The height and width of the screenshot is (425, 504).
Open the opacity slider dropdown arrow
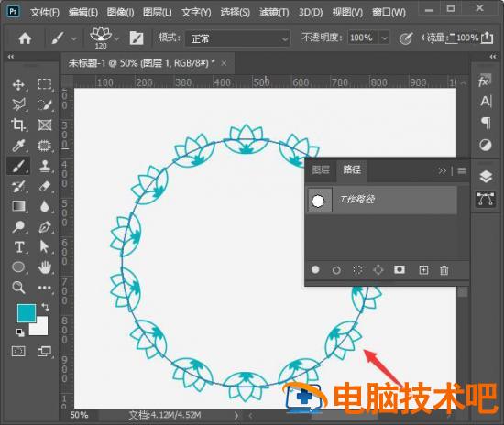point(385,38)
